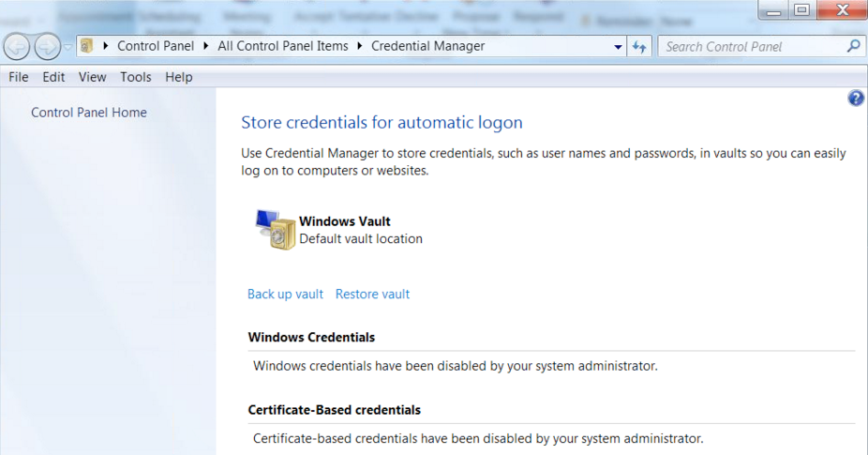Click the Windows Vault title
The width and height of the screenshot is (868, 455).
(345, 221)
